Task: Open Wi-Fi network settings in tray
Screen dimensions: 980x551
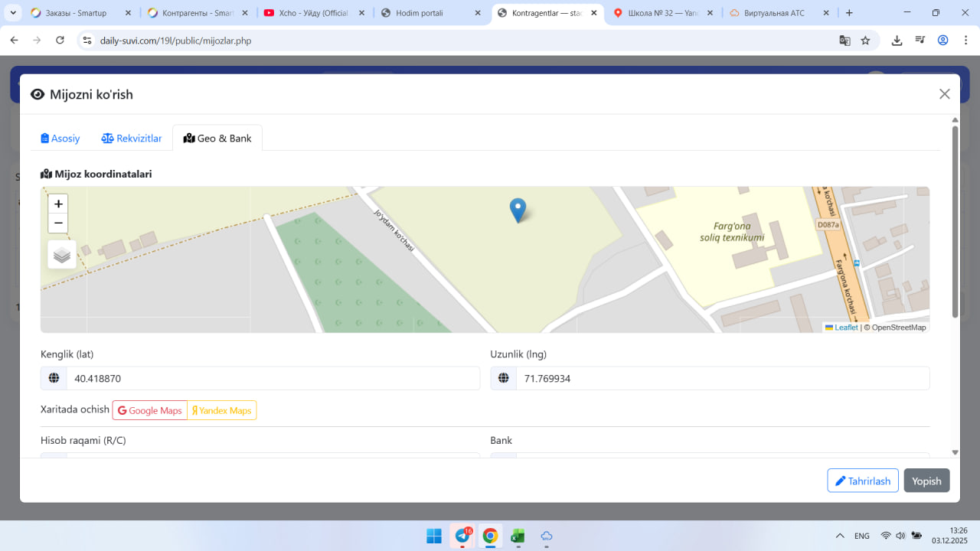Action: (x=886, y=536)
